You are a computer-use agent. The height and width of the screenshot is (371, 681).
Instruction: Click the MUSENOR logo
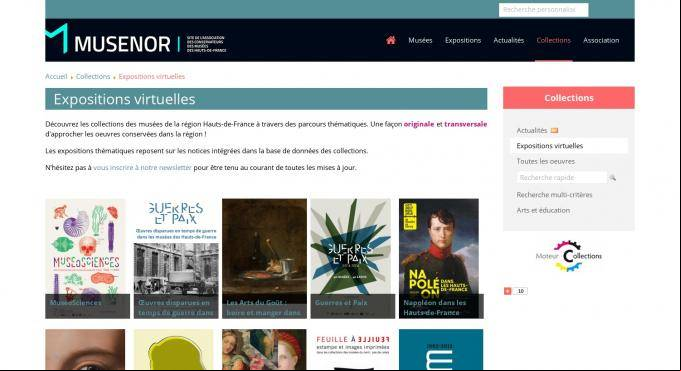coord(136,39)
